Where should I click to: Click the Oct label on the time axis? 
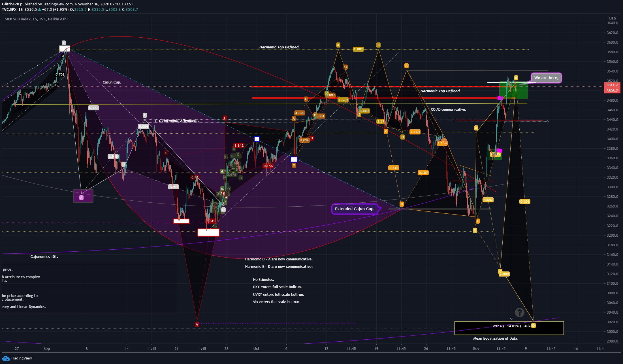[x=256, y=348]
